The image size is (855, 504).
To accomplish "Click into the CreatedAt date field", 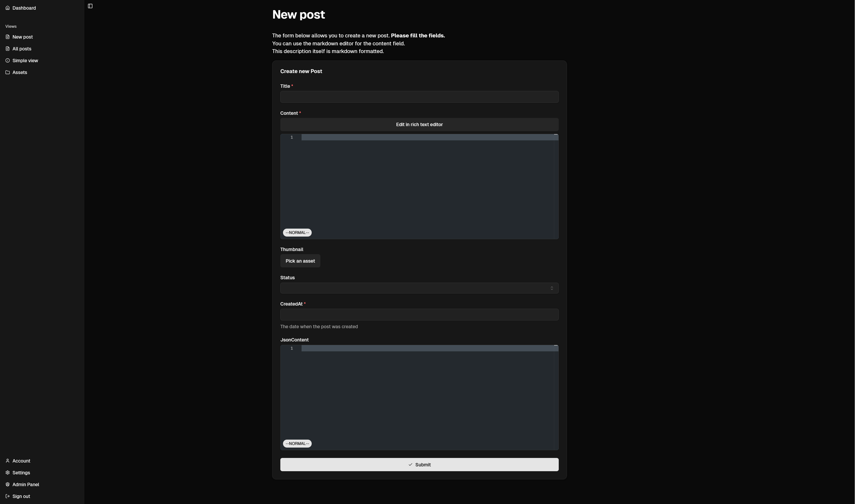I will 419,314.
